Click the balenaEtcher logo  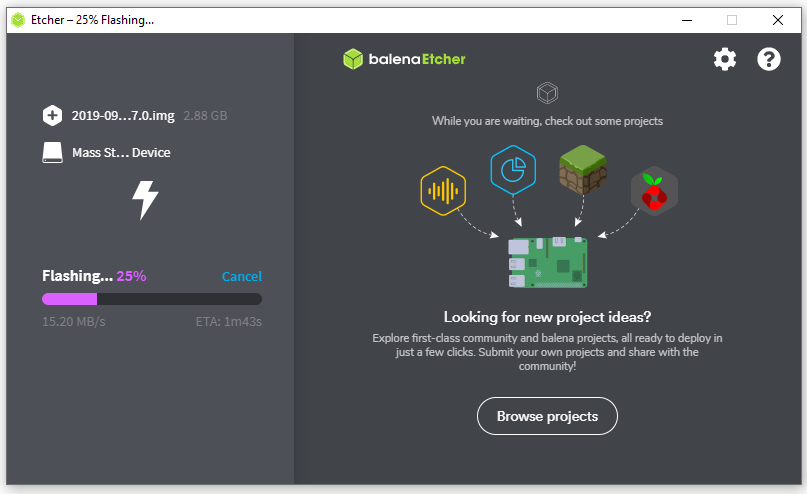[405, 59]
